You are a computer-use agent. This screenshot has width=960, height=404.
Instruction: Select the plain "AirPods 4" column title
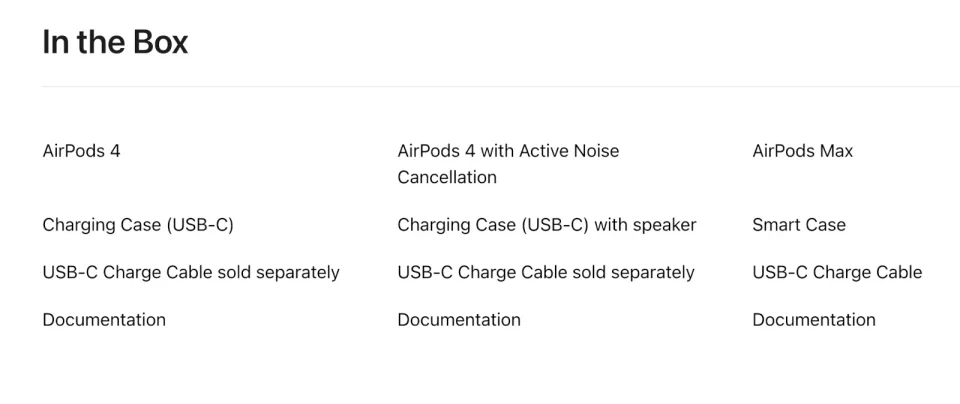click(x=81, y=151)
